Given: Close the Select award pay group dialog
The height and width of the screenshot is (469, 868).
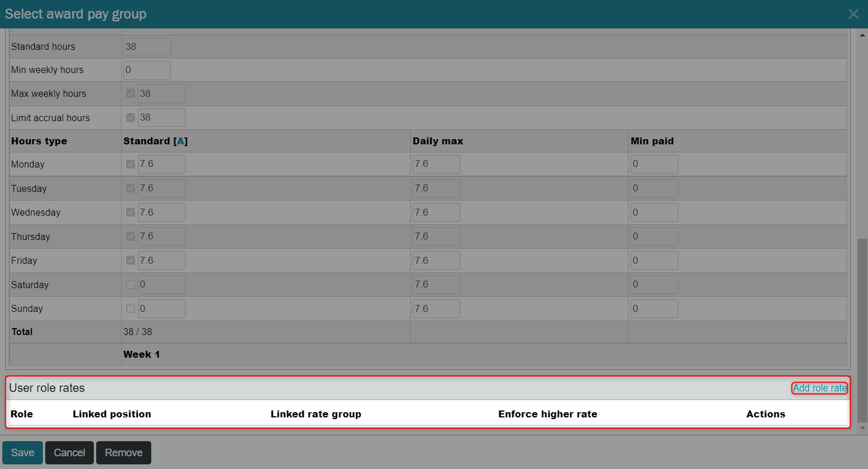Looking at the screenshot, I should tap(853, 14).
